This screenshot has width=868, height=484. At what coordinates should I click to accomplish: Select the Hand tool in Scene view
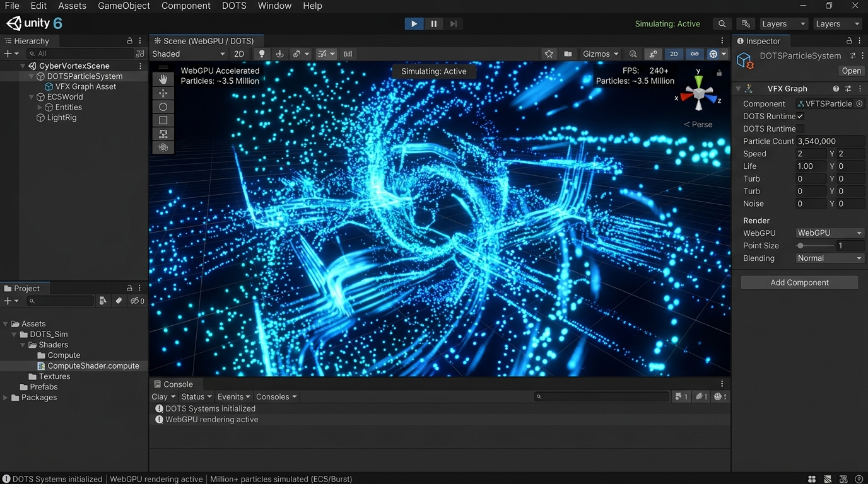pyautogui.click(x=163, y=79)
